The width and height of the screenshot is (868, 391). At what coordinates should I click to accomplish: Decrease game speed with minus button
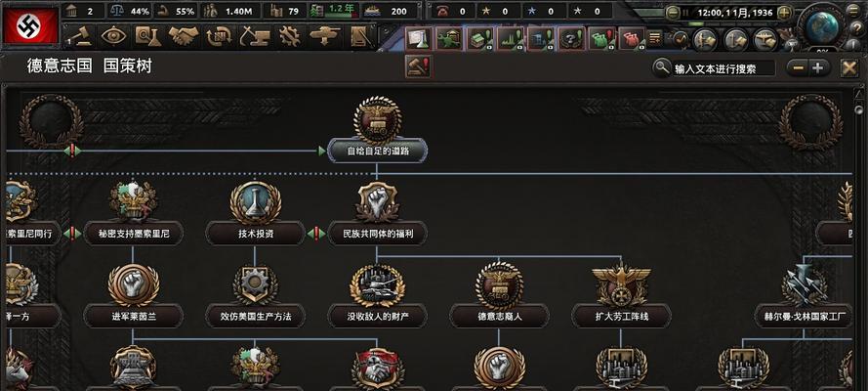pyautogui.click(x=673, y=12)
